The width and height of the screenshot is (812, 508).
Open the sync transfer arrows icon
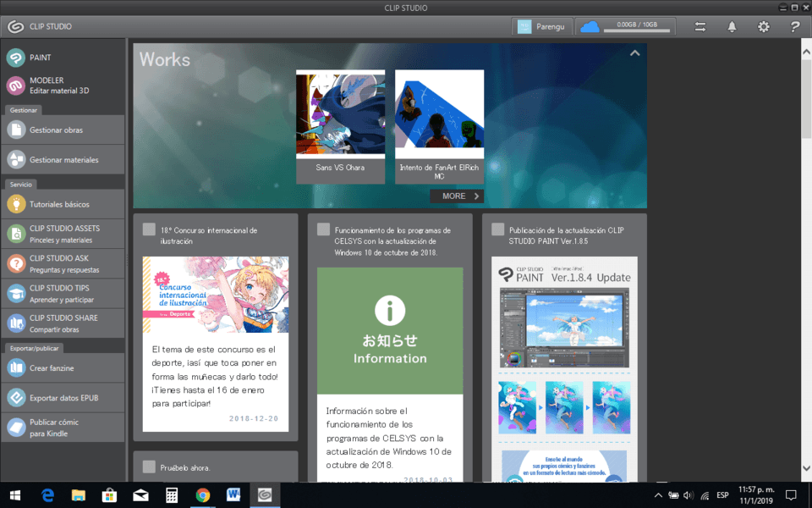pos(700,27)
